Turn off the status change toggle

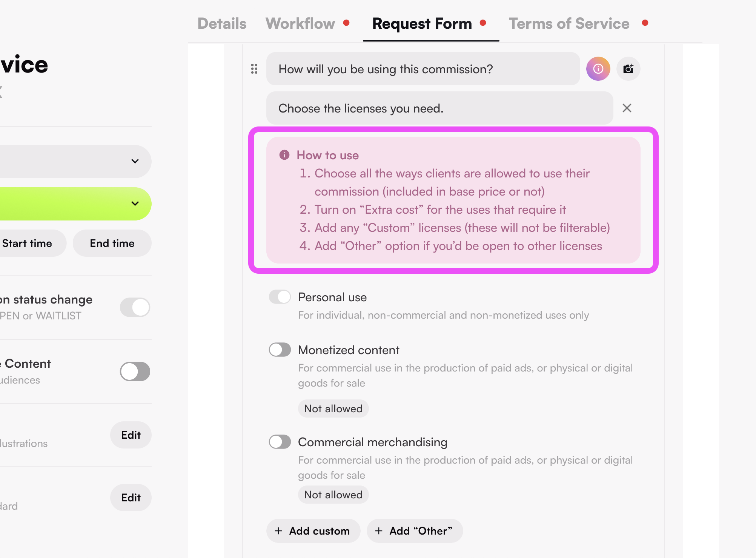pyautogui.click(x=135, y=307)
